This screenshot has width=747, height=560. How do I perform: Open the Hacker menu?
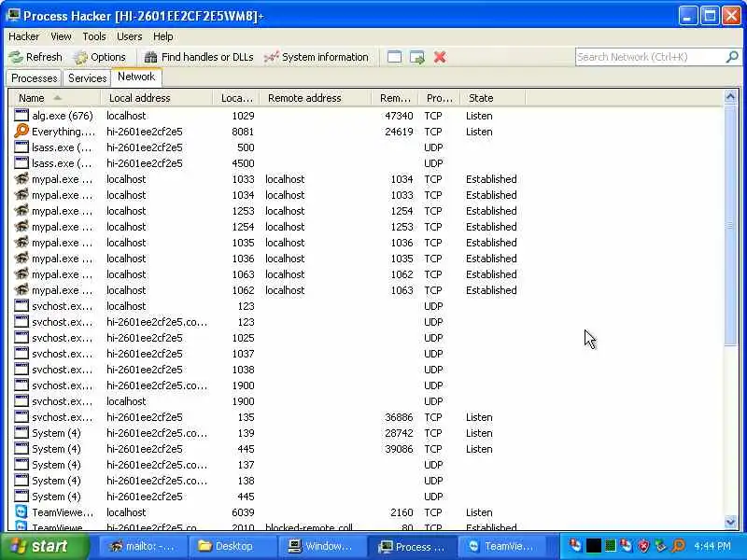pos(24,36)
